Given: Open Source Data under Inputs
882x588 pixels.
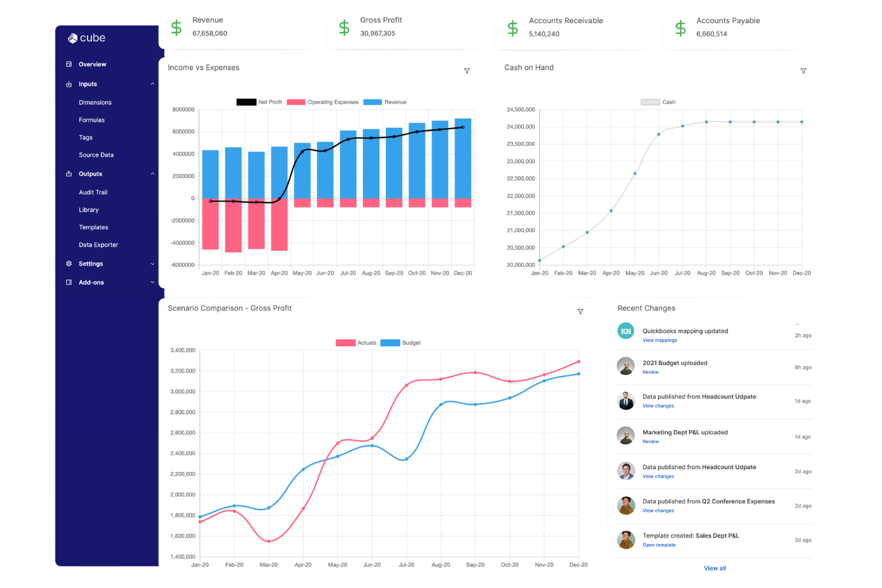Looking at the screenshot, I should [96, 155].
